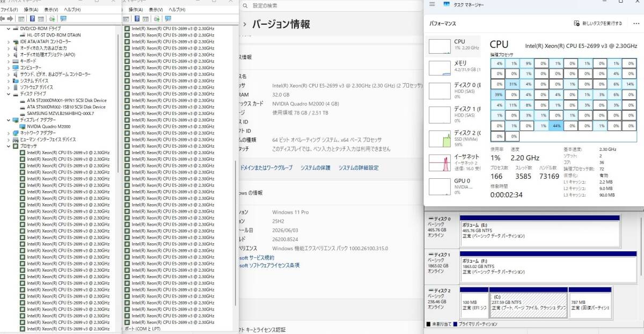Screen dimensions: 644x334
Task: Select the ディスク 2 SSD (NVMe) graph
Action: pyautogui.click(x=439, y=139)
